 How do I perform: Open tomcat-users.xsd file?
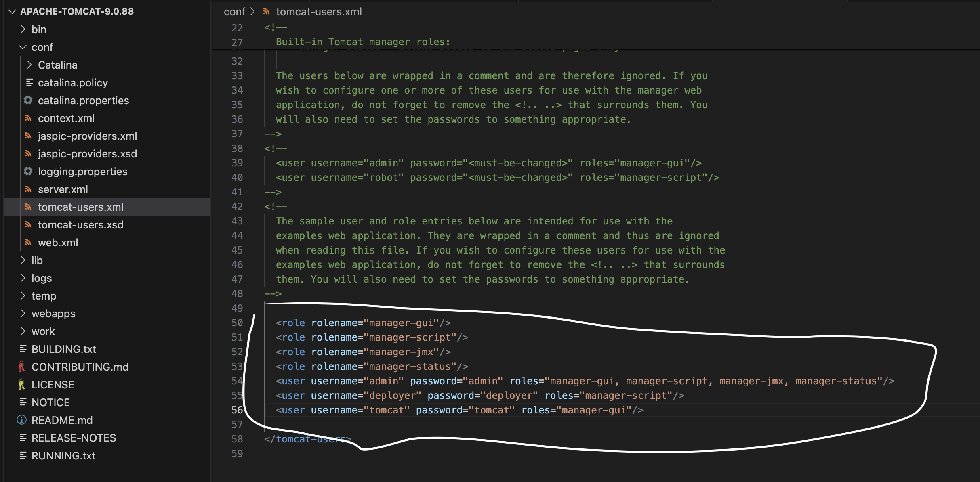(81, 224)
